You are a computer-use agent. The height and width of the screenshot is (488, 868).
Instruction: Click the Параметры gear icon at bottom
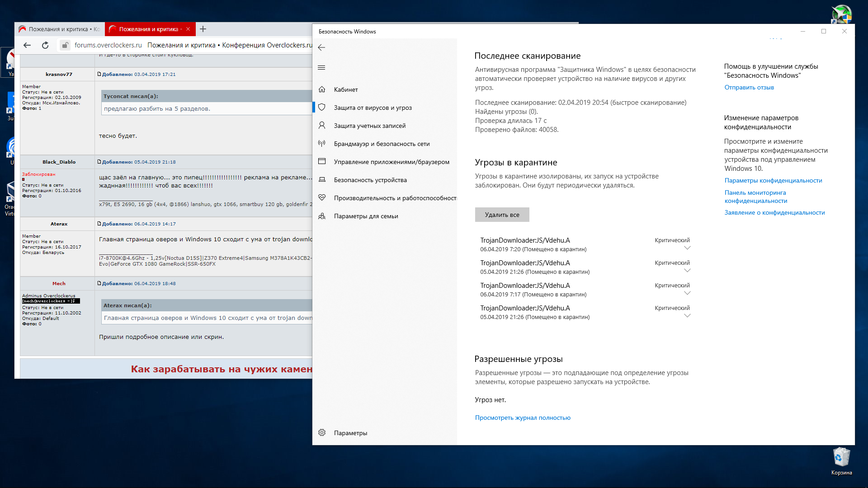point(322,433)
